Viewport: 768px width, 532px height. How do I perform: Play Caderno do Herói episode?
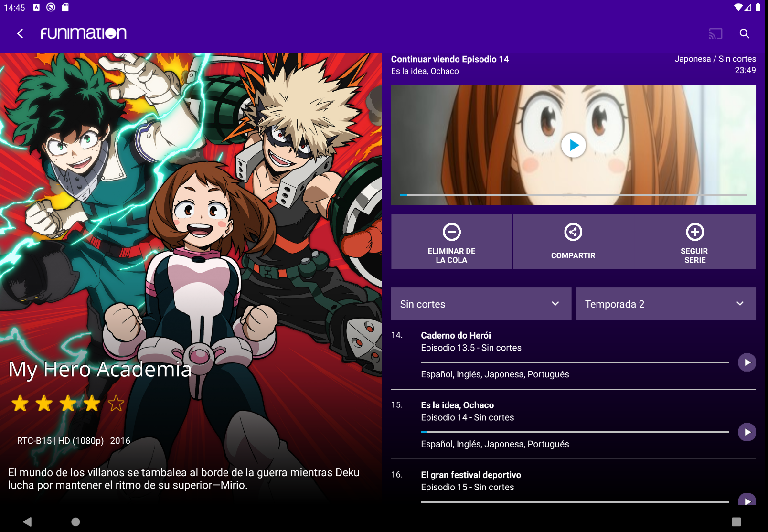[747, 362]
